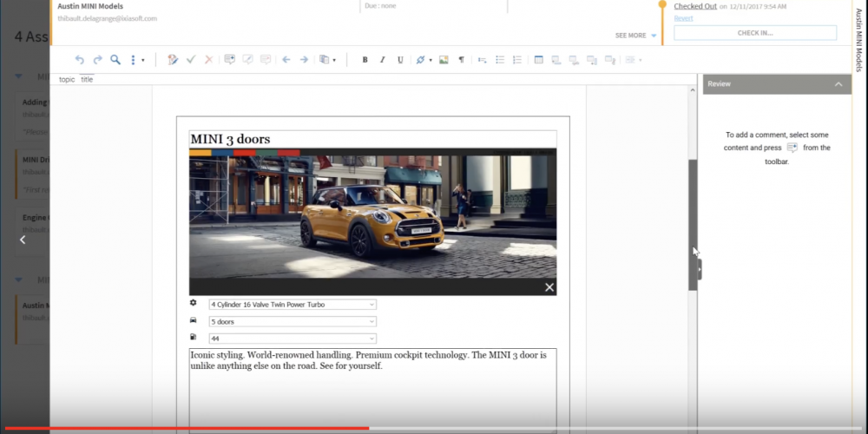Click the 'MINI 3 doors' title field
The image size is (868, 434).
pos(372,139)
